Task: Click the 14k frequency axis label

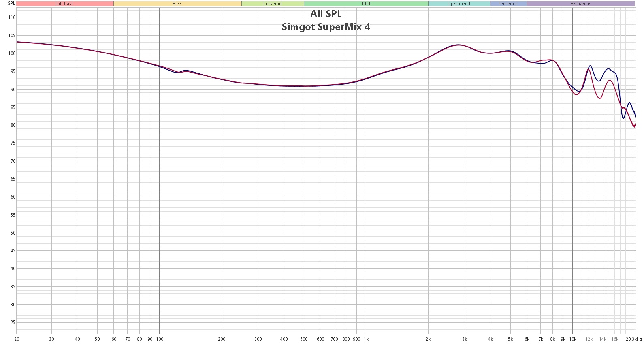Action: coord(603,339)
